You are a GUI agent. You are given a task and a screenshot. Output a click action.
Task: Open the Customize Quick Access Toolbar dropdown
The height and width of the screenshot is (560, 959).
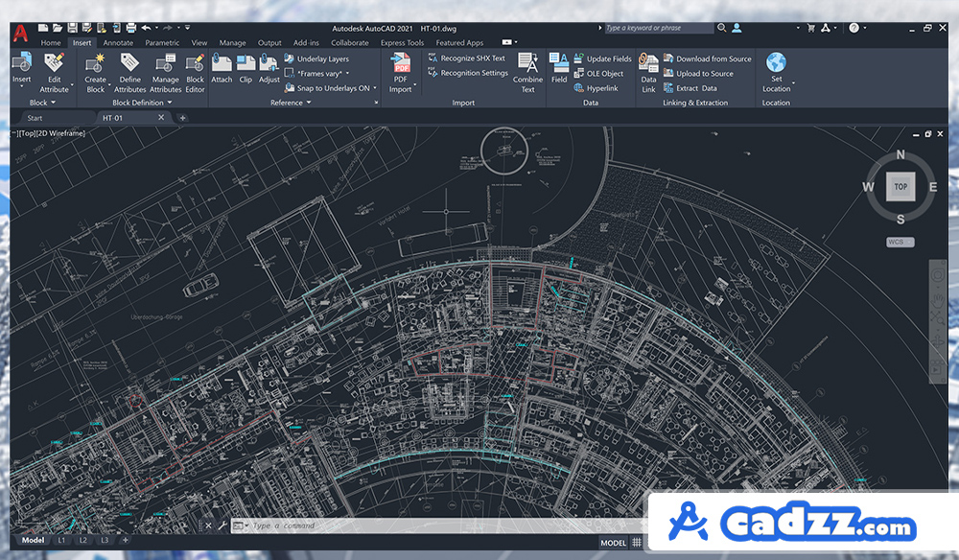click(x=187, y=28)
